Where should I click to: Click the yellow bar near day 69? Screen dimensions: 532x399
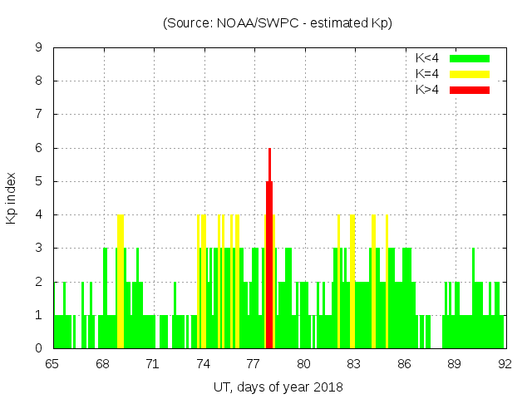[121, 283]
